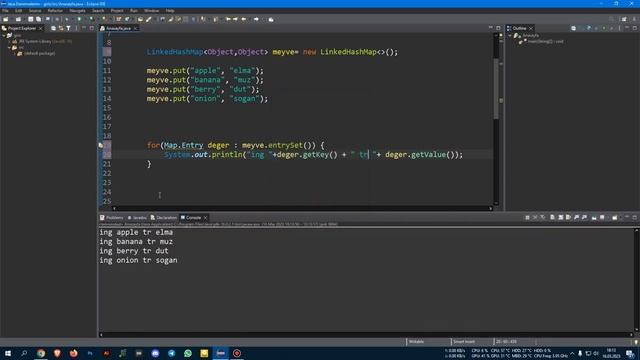Open the Run menu
The image size is (640, 360).
pos(134,11)
